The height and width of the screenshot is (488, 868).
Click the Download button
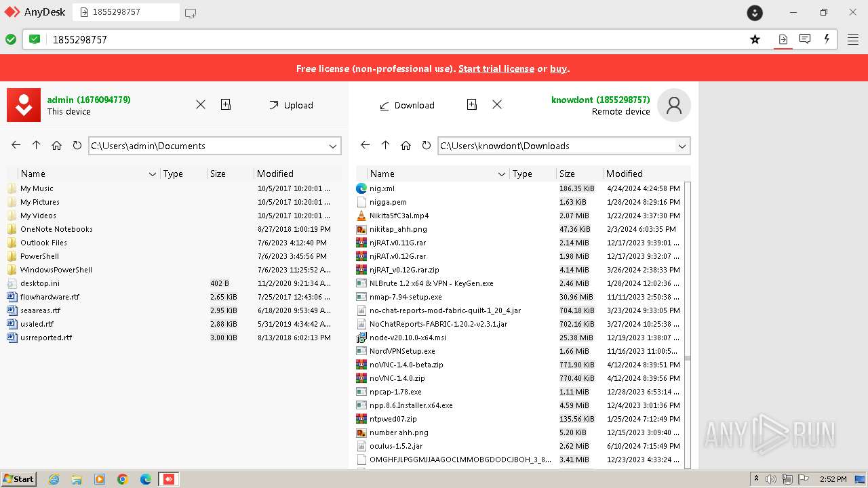(407, 105)
